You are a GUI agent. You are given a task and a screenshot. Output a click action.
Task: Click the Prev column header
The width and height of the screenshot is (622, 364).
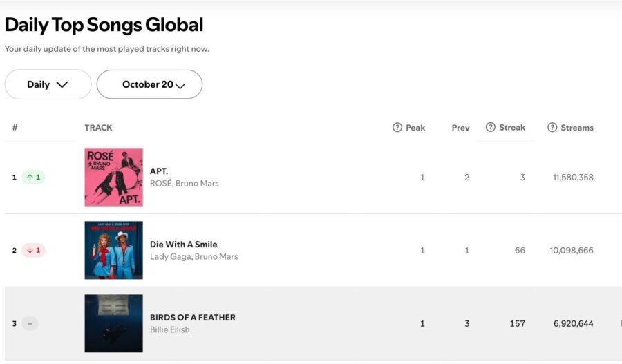tap(460, 128)
